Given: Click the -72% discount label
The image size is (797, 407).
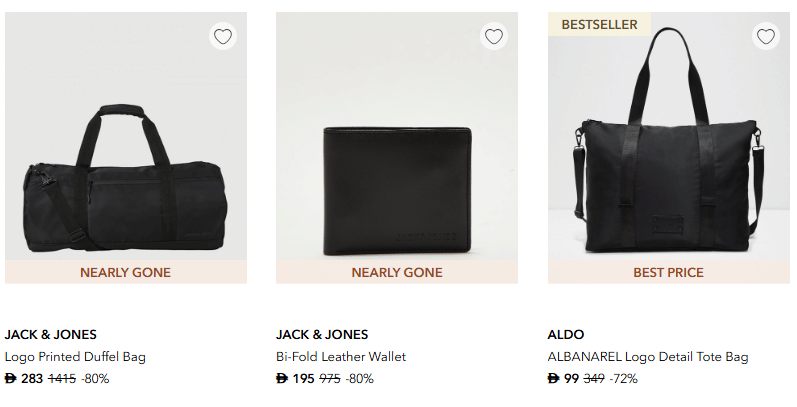Looking at the screenshot, I should (624, 378).
